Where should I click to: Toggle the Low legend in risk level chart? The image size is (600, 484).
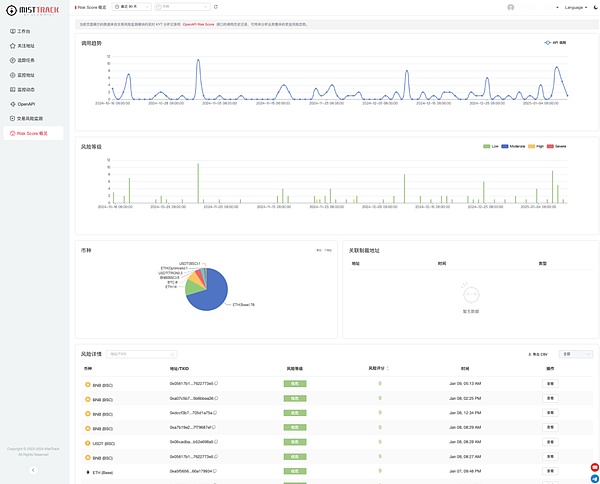pyautogui.click(x=491, y=146)
